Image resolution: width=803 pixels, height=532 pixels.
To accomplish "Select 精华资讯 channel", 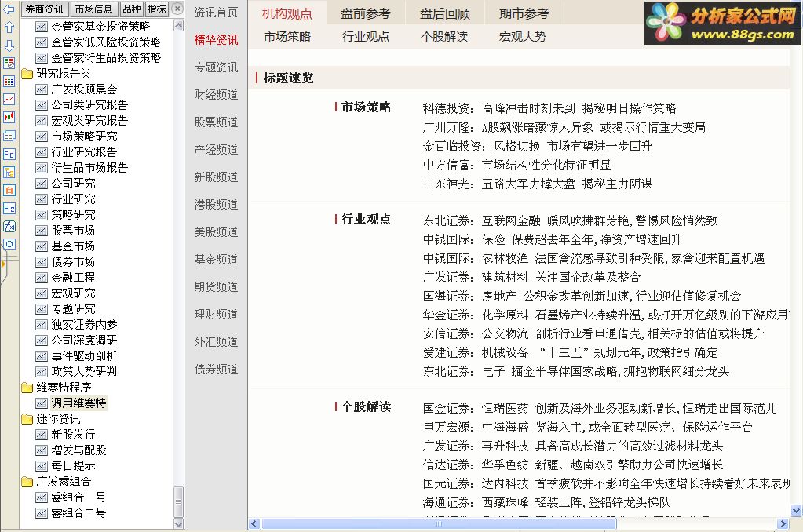I will [216, 39].
